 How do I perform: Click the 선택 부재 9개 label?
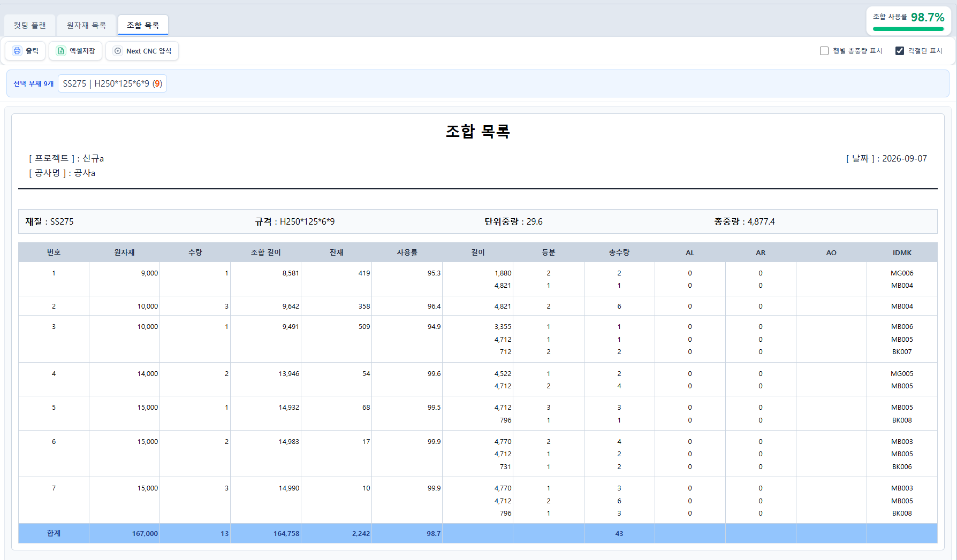34,83
